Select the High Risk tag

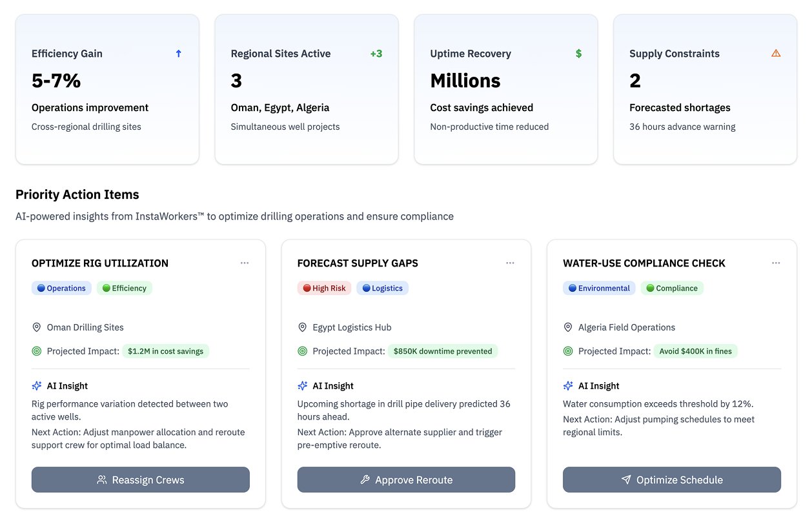(324, 289)
